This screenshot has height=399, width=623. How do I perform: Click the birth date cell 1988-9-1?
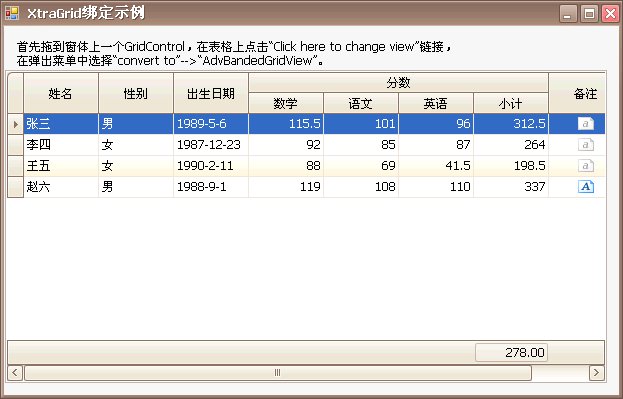[x=211, y=187]
